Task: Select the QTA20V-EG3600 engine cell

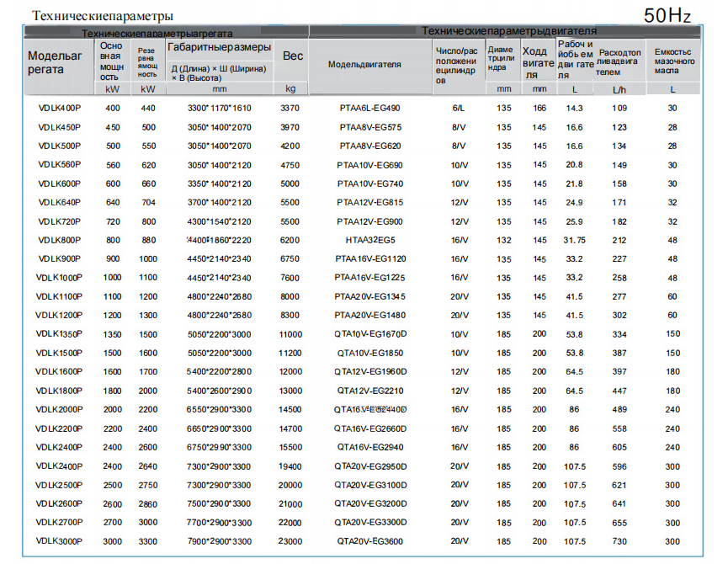Action: click(x=369, y=541)
